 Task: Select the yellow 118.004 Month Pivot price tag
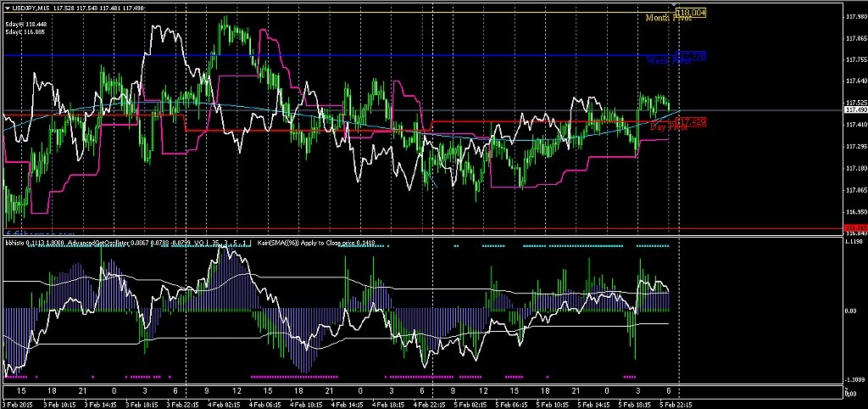(691, 13)
